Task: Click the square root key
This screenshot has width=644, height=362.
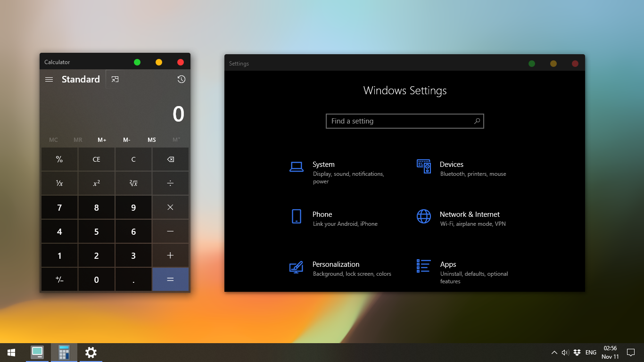Action: coord(133,183)
